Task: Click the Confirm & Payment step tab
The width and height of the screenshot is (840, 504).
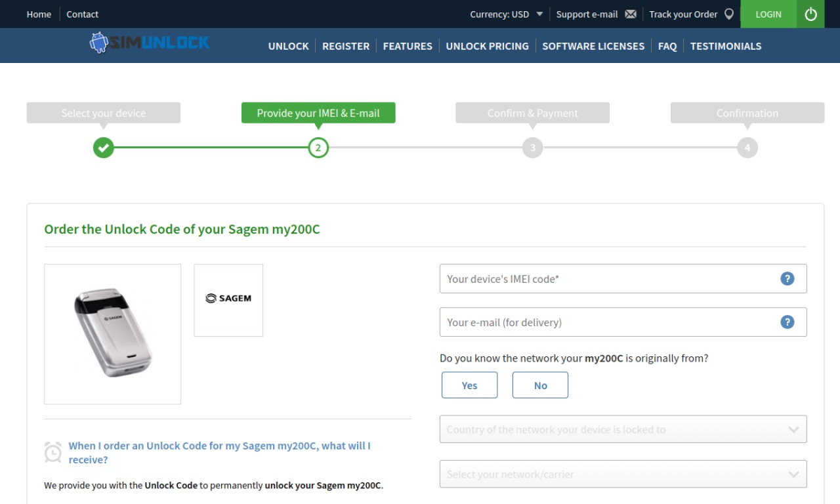Action: pos(533,113)
